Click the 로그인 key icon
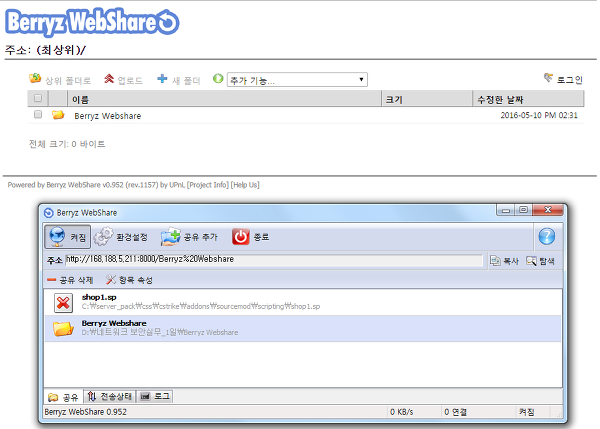 (549, 78)
